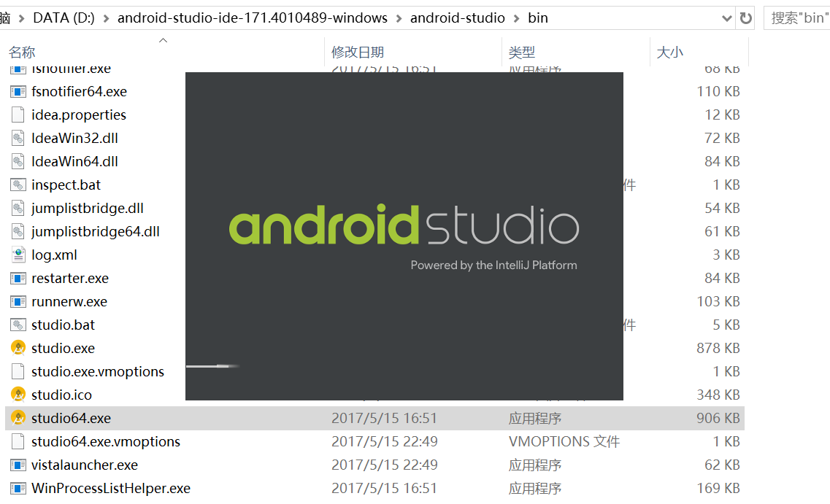The width and height of the screenshot is (830, 504).
Task: Click the VMOPTIONS 文件 type cell
Action: 564,441
